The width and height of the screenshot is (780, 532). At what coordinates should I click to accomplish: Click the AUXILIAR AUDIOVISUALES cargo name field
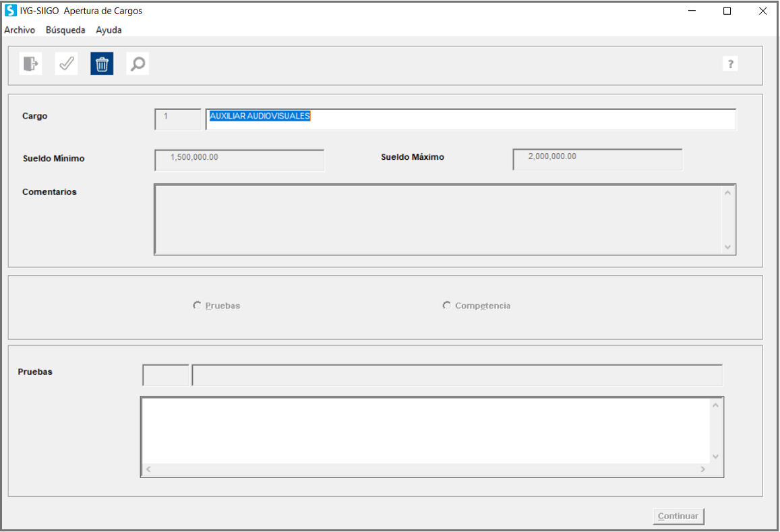pyautogui.click(x=471, y=119)
